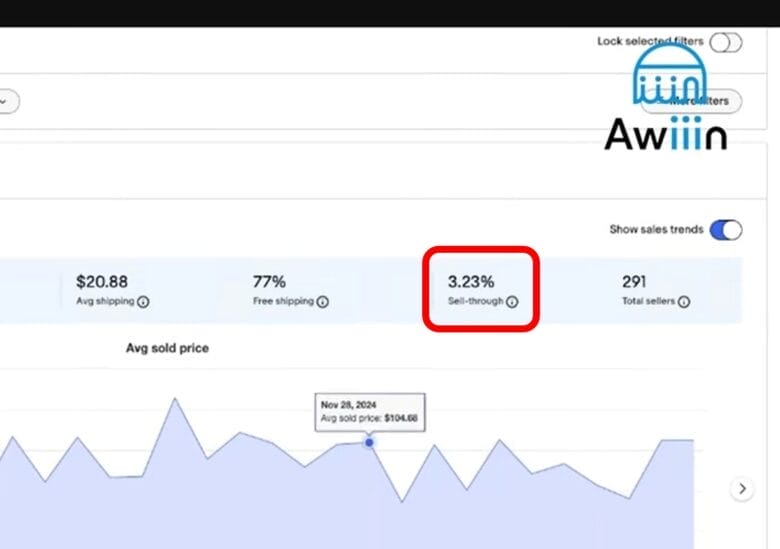Image resolution: width=780 pixels, height=549 pixels.
Task: Click the 291 Total sellers value
Action: (635, 282)
